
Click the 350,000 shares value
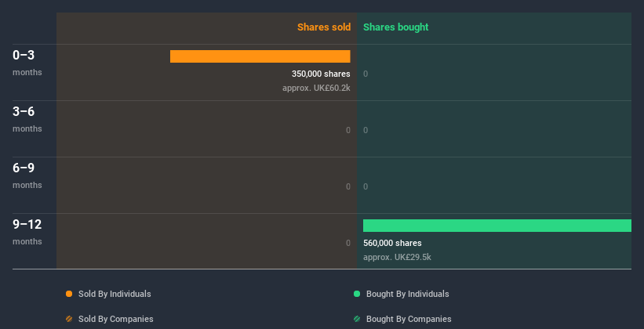(x=321, y=74)
